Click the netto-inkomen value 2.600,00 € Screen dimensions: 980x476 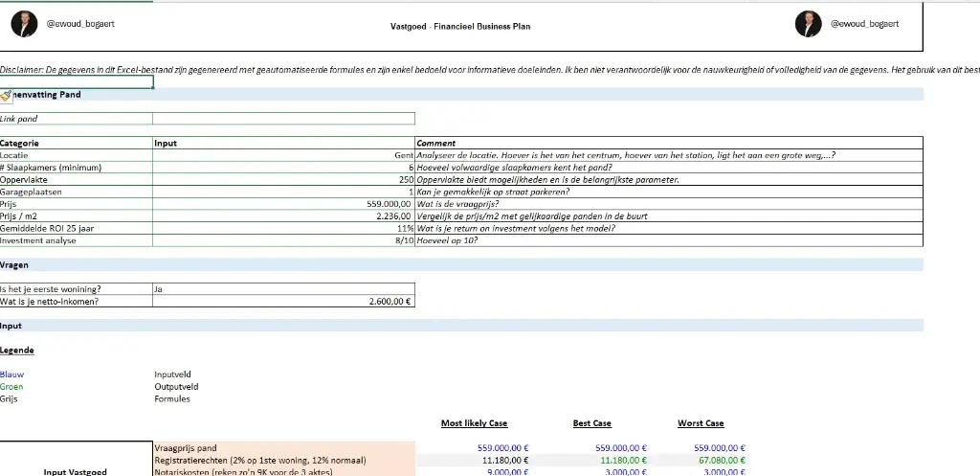[283, 301]
